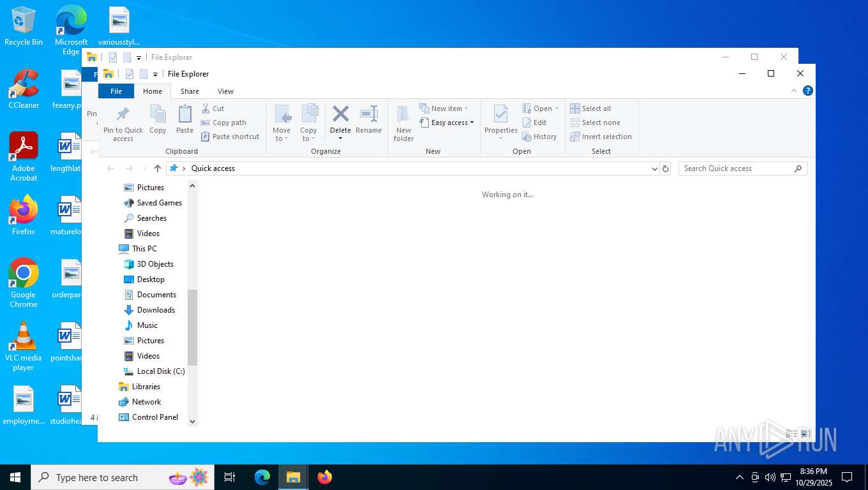
Task: Click the navigation pane scrollbar thumb
Action: point(193,327)
